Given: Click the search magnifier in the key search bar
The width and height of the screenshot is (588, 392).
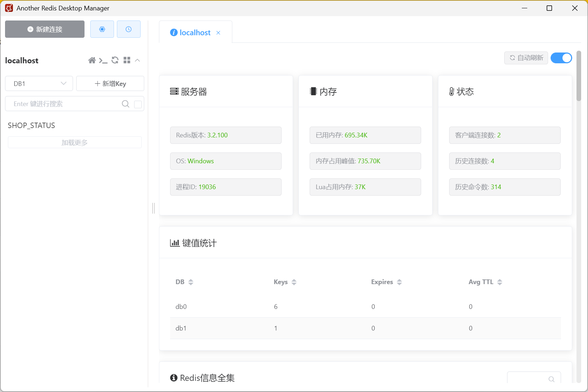Looking at the screenshot, I should tap(125, 104).
